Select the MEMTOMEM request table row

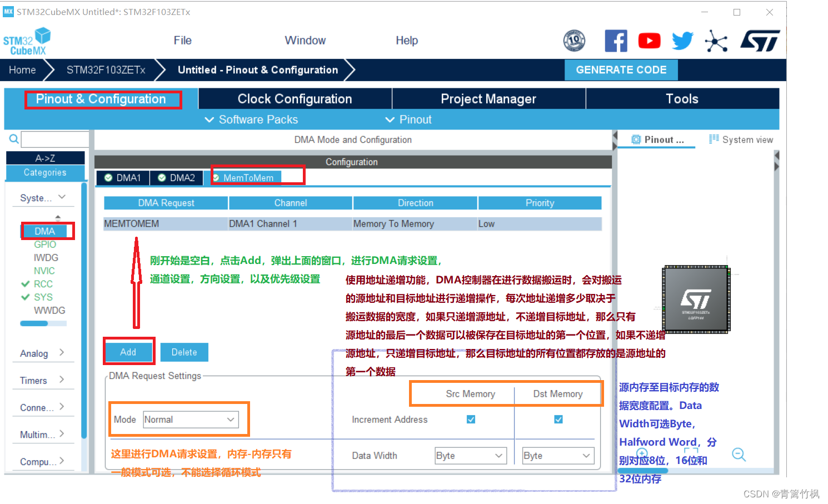[x=353, y=224]
